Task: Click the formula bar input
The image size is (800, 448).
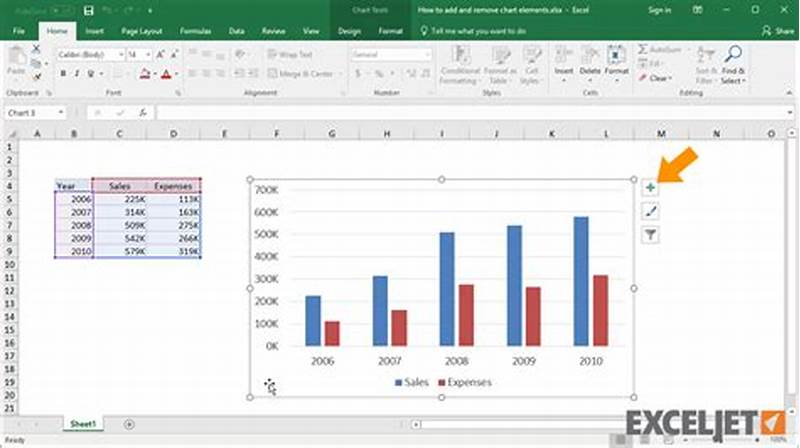Action: [469, 113]
